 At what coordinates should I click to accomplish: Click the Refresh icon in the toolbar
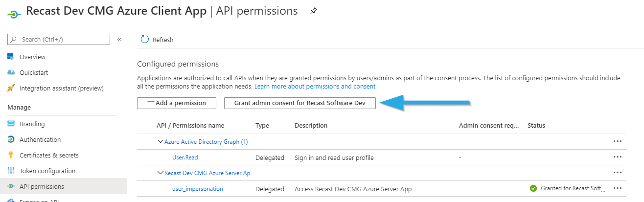coord(145,40)
